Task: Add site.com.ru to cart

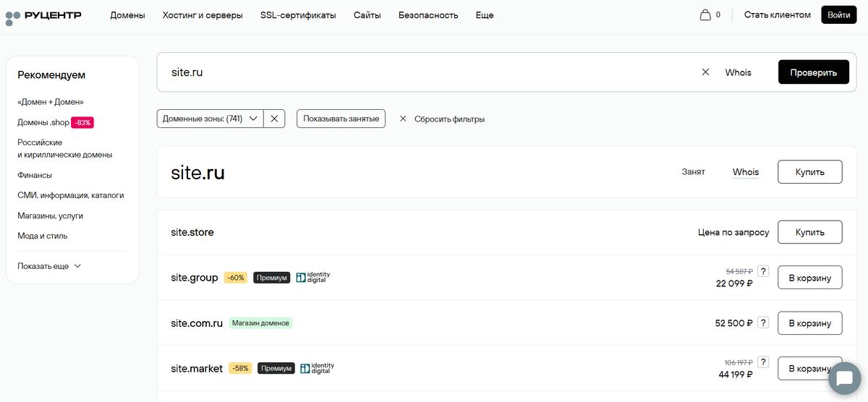Action: pos(810,323)
